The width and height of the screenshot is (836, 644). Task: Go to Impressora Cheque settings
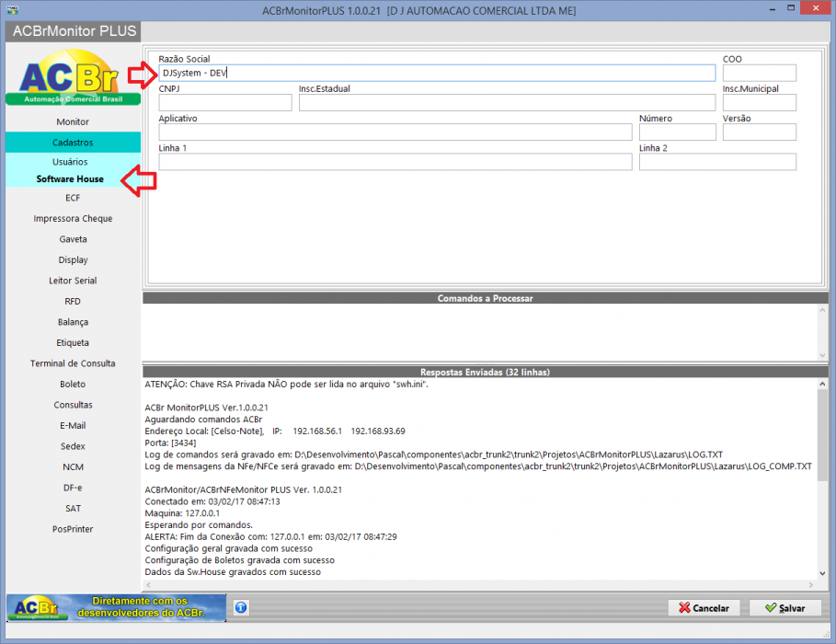[73, 219]
